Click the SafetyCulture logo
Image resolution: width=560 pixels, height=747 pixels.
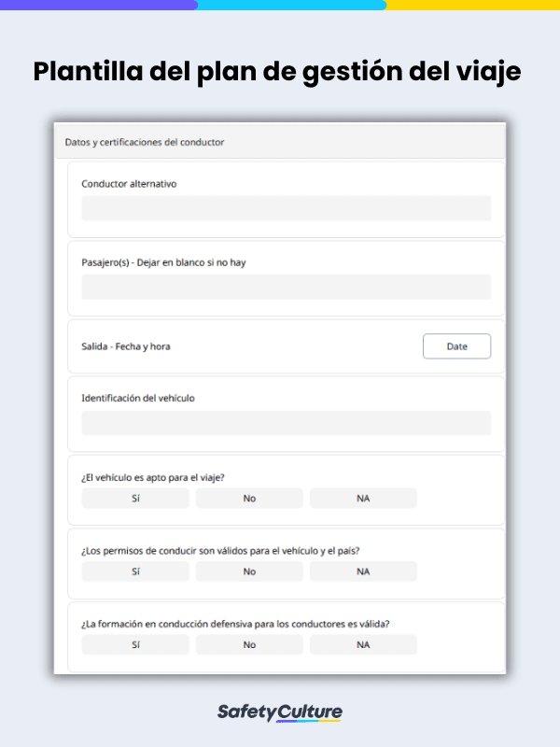(280, 712)
